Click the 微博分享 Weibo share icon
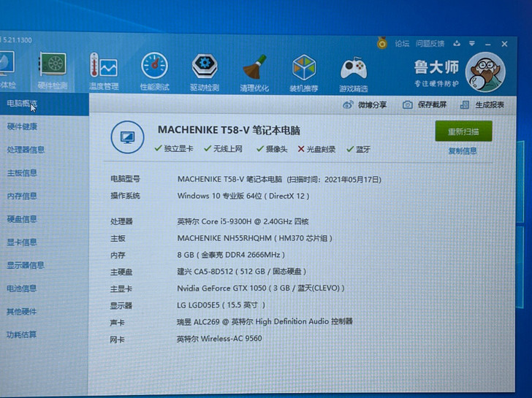 pyautogui.click(x=348, y=104)
